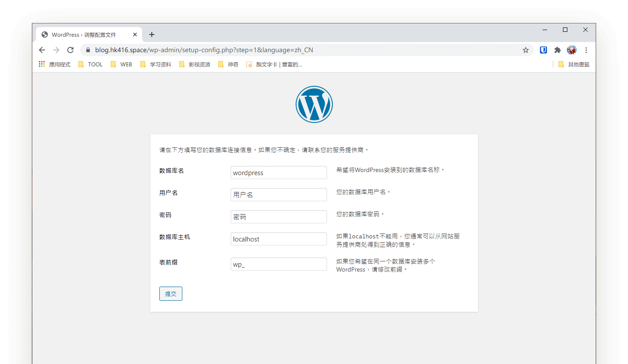Open the Bitwarden extension icon

[543, 50]
